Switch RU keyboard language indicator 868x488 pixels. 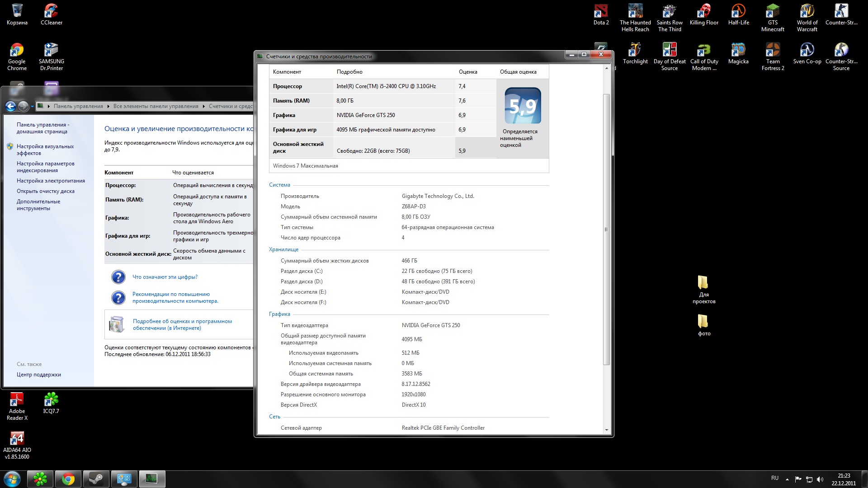775,478
